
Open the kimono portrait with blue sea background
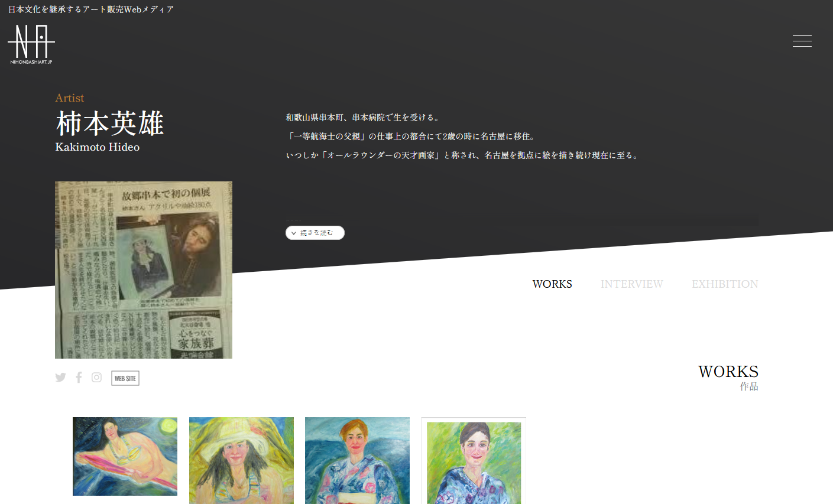pyautogui.click(x=357, y=460)
